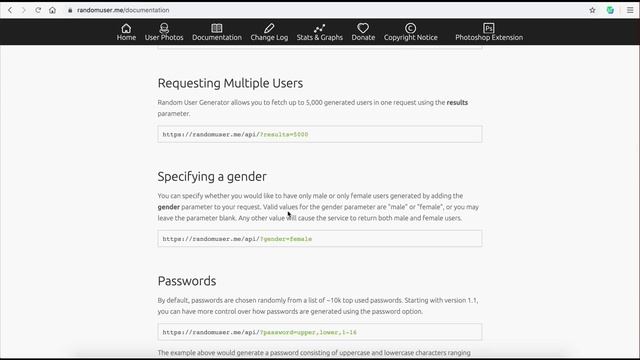Viewport: 640px width, 360px height.
Task: Open the User Photos nav label
Action: click(164, 38)
